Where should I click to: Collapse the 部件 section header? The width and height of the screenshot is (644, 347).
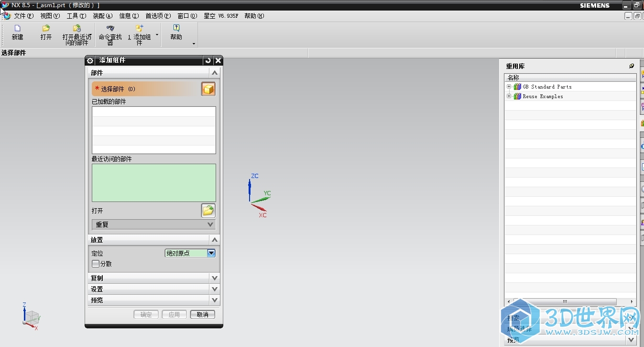coord(154,73)
